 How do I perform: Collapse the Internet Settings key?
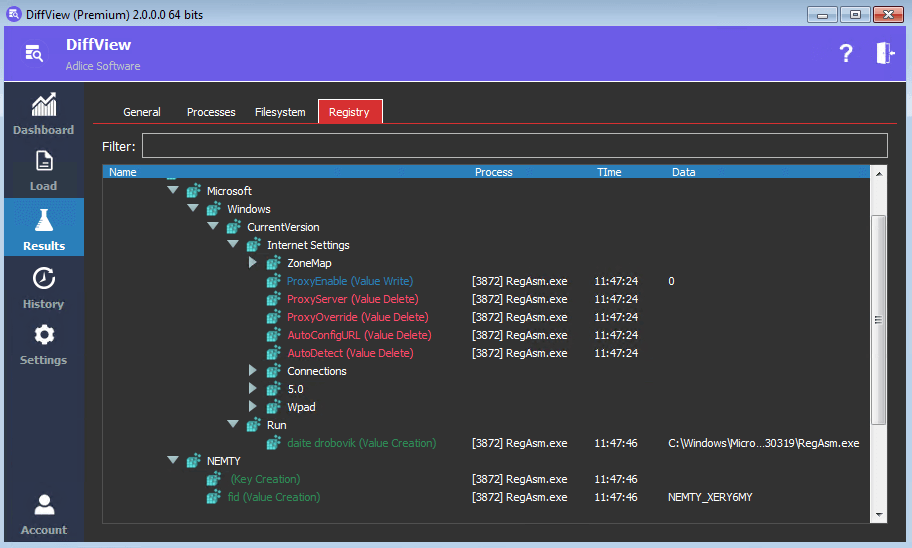click(233, 245)
